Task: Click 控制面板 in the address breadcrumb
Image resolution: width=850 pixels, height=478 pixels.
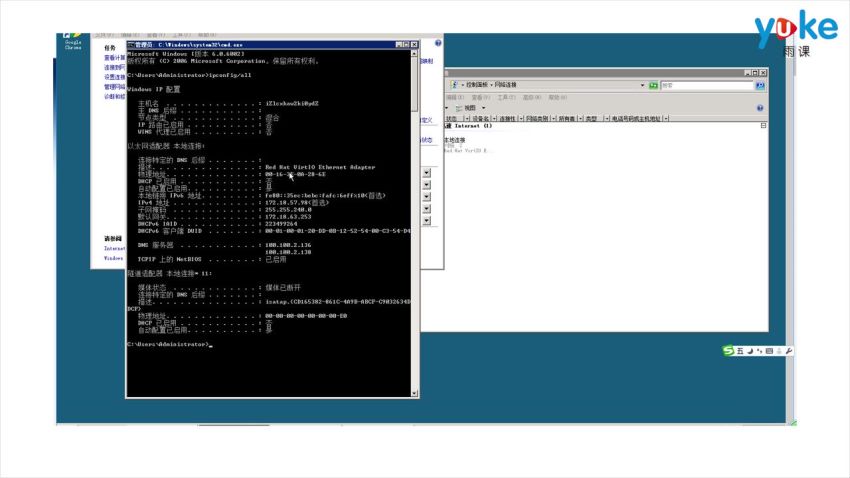Action: click(477, 85)
